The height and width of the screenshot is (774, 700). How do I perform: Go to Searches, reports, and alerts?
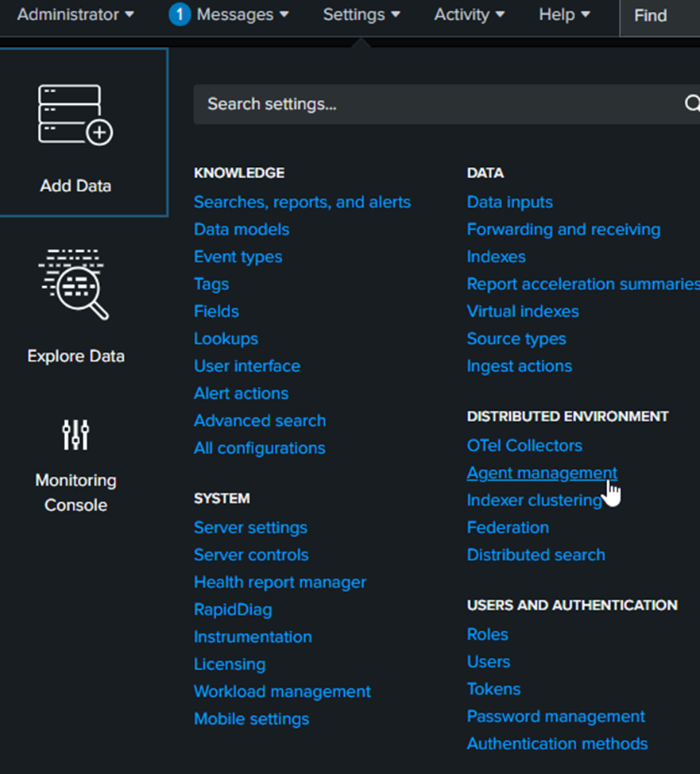pos(302,202)
